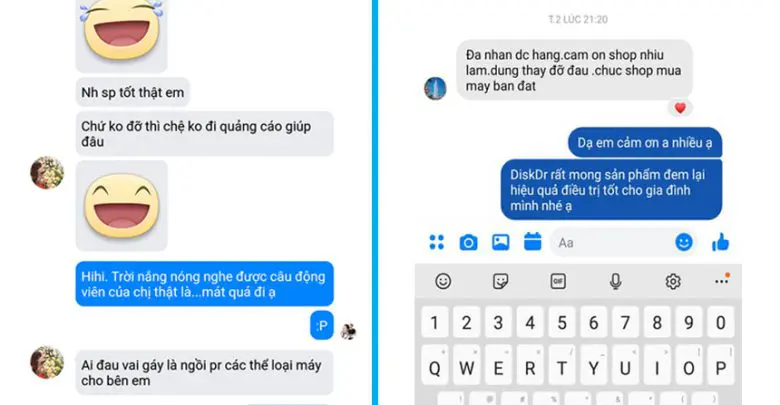The width and height of the screenshot is (780, 405).
Task: Open keyboard settings gear
Action: click(673, 282)
